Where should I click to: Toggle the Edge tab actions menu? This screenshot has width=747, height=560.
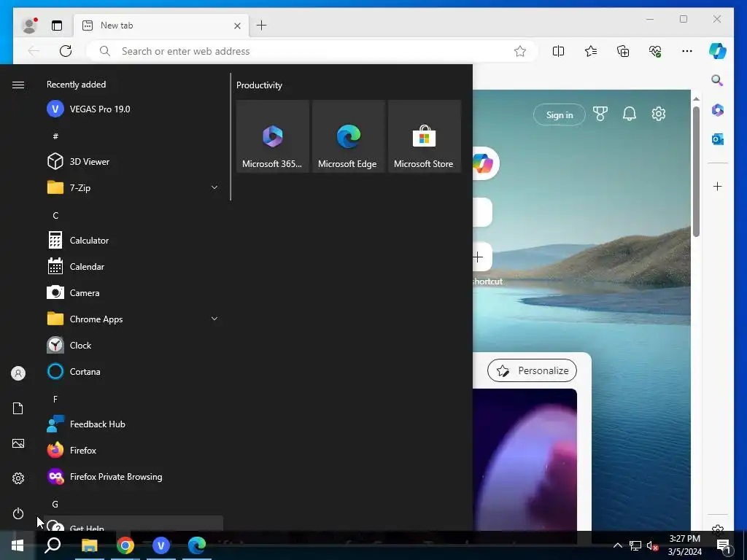pyautogui.click(x=57, y=26)
